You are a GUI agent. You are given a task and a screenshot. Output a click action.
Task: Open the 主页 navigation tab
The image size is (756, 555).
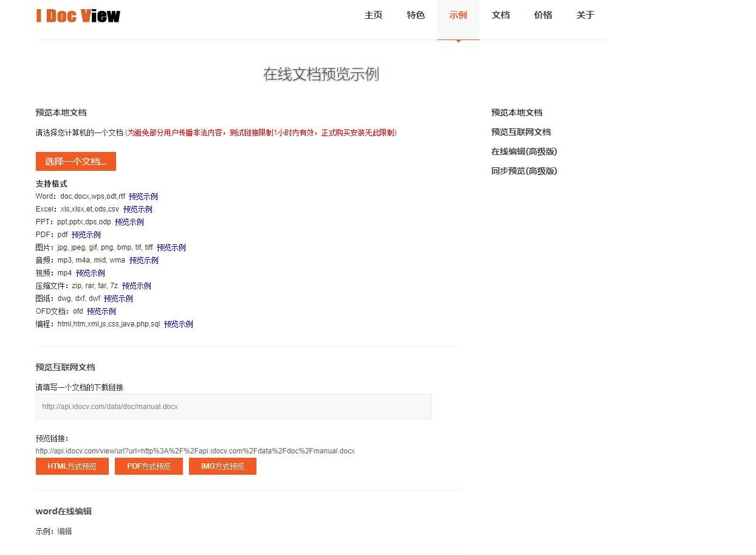[x=373, y=15]
